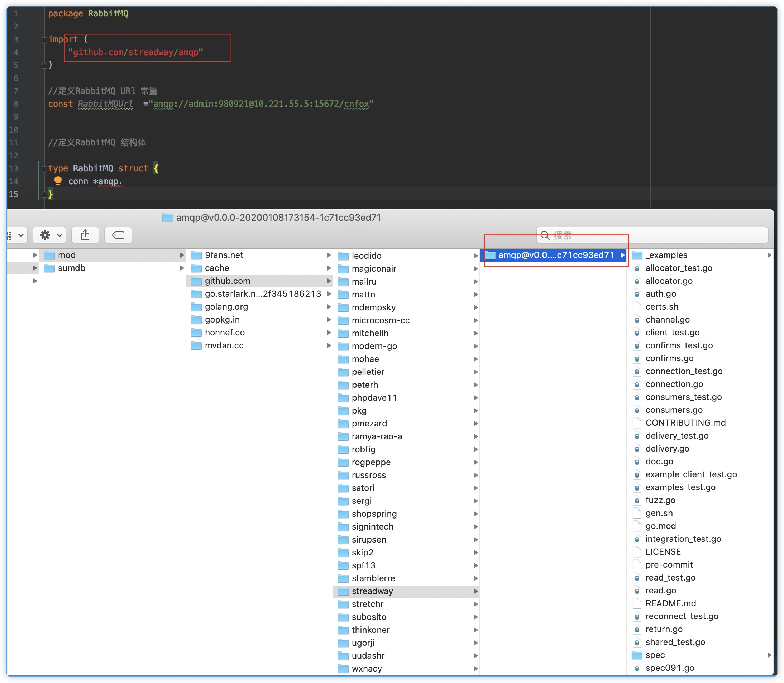Image resolution: width=784 pixels, height=683 pixels.
Task: Select spec091.go file
Action: [701, 668]
